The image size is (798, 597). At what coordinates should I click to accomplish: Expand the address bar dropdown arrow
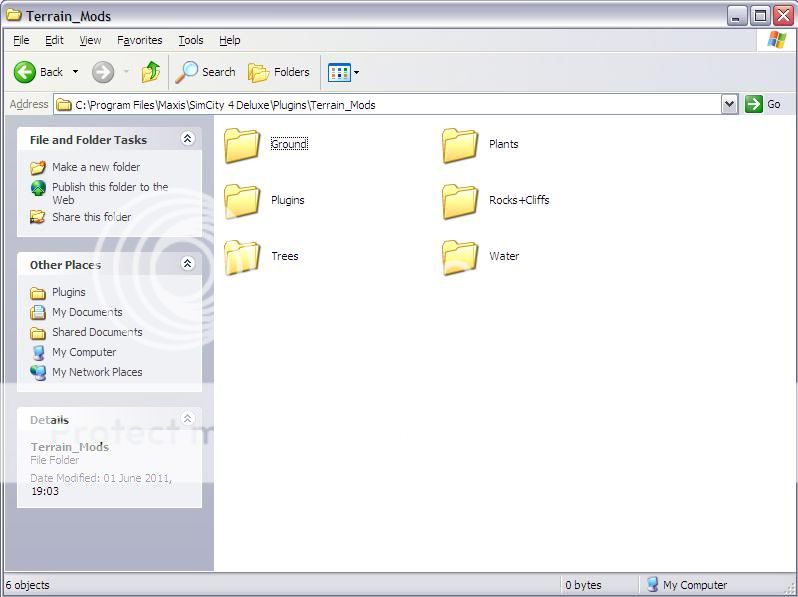(729, 104)
